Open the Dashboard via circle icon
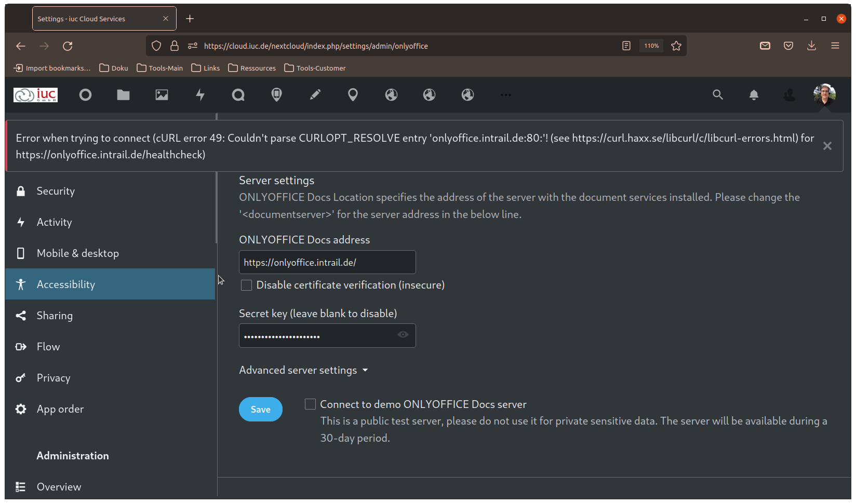 [x=85, y=95]
